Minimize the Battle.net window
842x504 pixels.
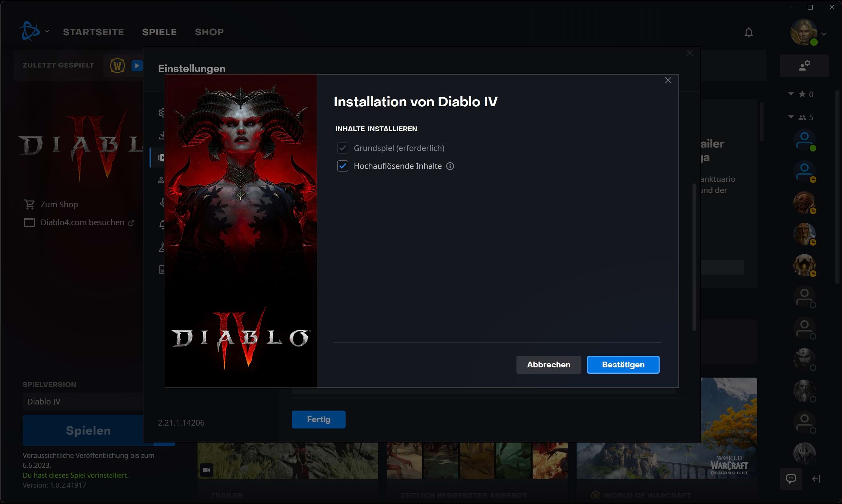(789, 7)
